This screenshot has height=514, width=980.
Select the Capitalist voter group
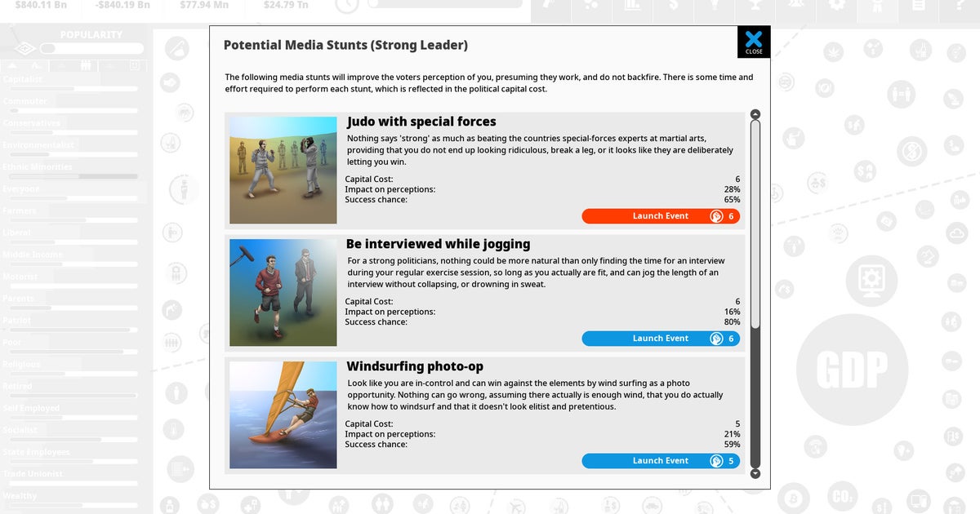click(23, 79)
